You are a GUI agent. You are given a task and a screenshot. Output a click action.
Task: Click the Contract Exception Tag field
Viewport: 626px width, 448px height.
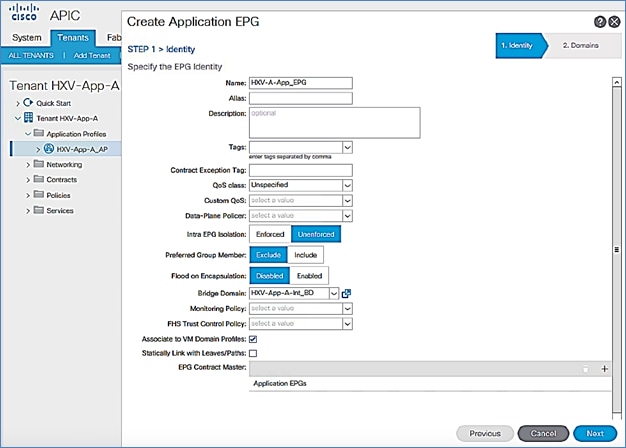(301, 170)
